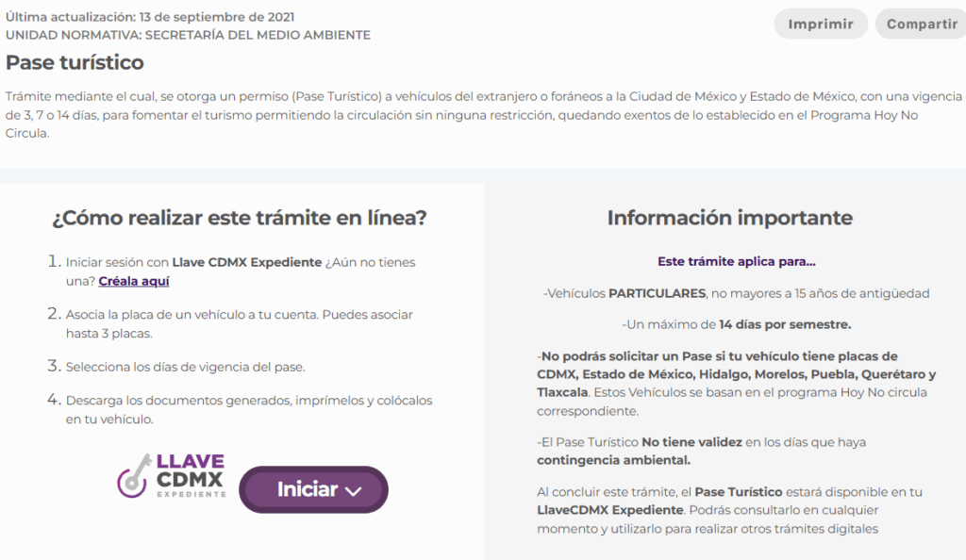Click step 3 'Selecciona los días de vigencia'
Viewport: 966px width, 560px height.
[176, 367]
